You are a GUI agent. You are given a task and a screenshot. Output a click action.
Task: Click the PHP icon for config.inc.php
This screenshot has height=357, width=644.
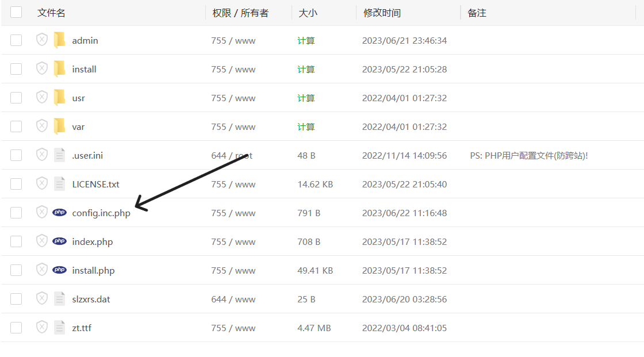tap(59, 213)
